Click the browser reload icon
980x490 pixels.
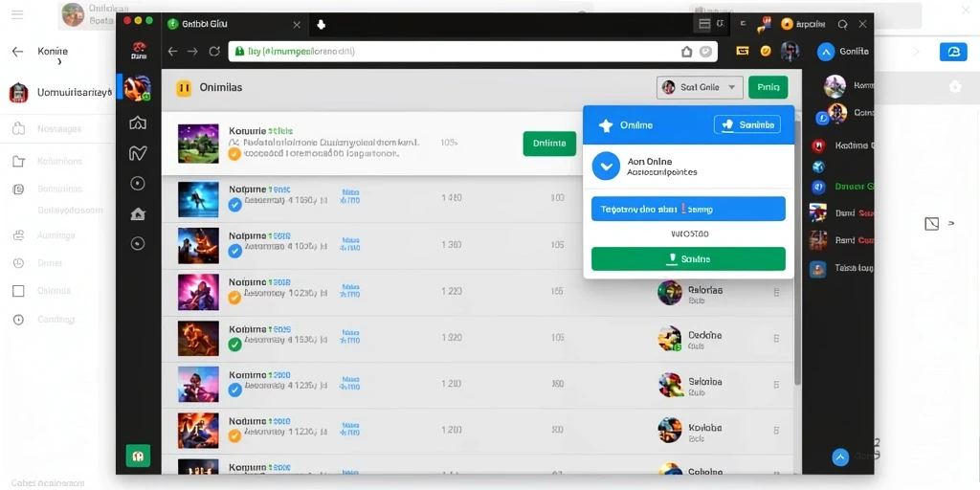(214, 52)
